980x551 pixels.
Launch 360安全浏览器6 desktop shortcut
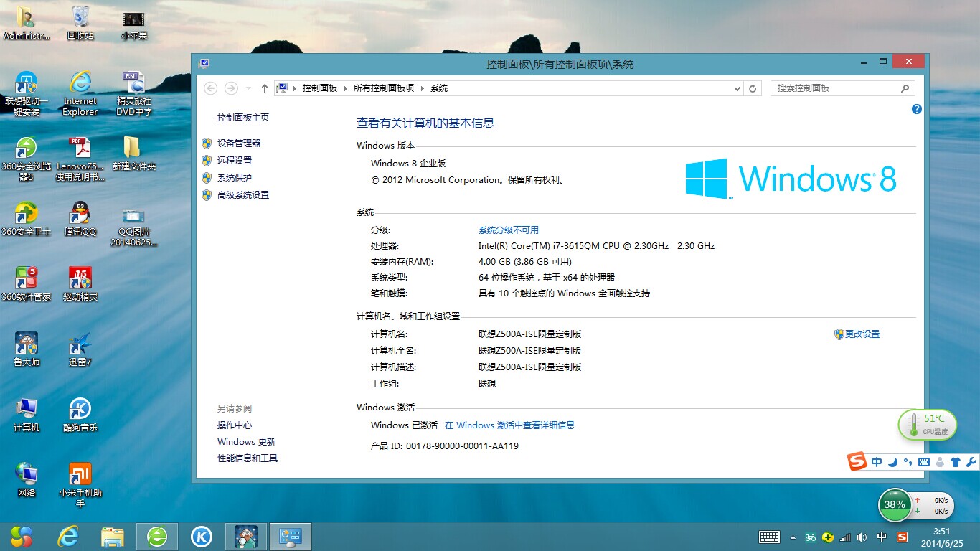coord(27,159)
